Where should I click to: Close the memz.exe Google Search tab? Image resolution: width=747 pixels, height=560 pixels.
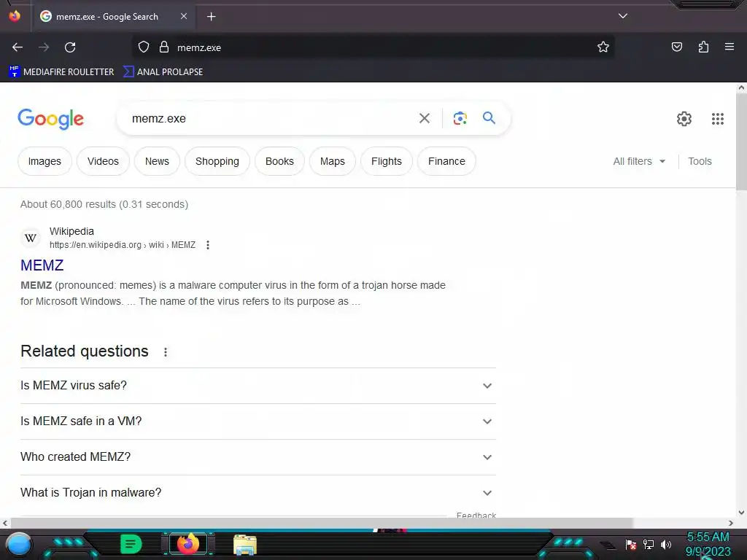pyautogui.click(x=183, y=16)
